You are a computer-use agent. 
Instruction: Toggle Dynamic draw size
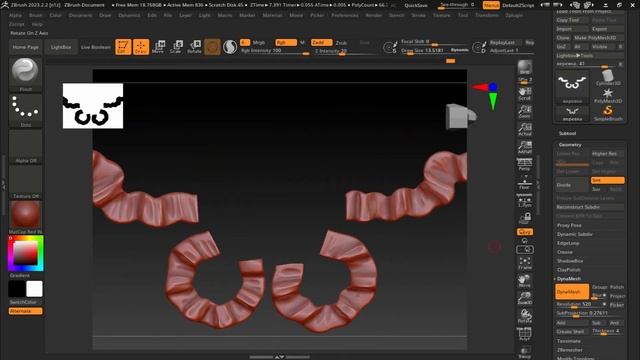click(459, 50)
